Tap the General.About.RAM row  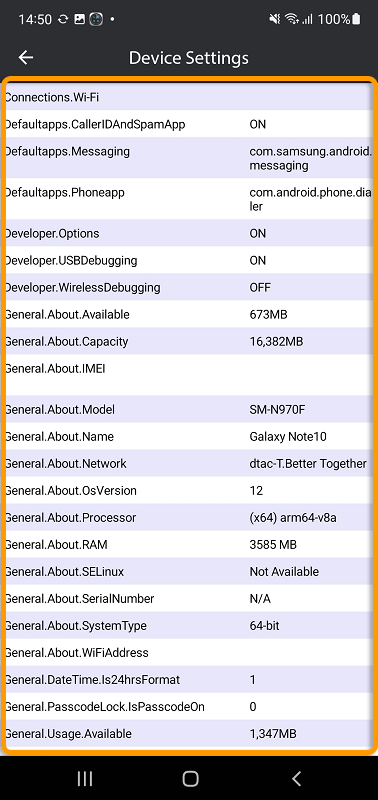[189, 544]
